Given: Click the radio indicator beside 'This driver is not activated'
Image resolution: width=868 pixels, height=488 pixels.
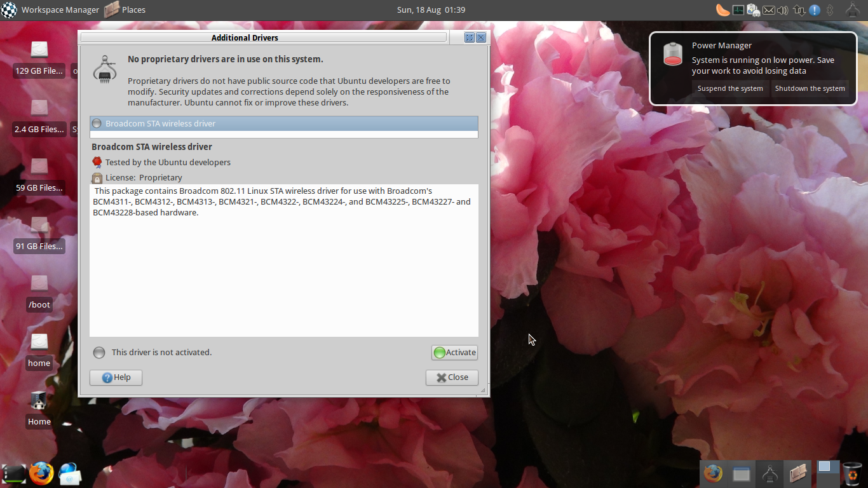Looking at the screenshot, I should [x=99, y=352].
